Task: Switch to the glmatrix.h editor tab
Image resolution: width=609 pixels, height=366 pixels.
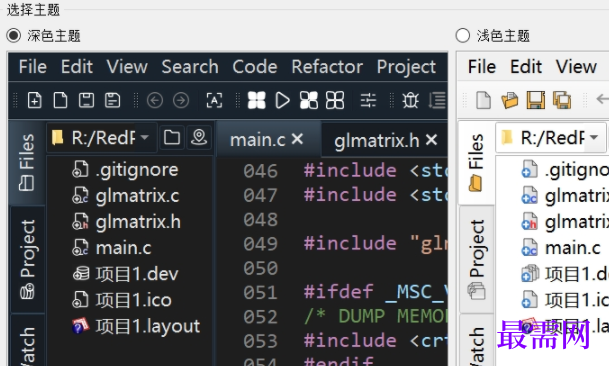Action: [x=377, y=140]
